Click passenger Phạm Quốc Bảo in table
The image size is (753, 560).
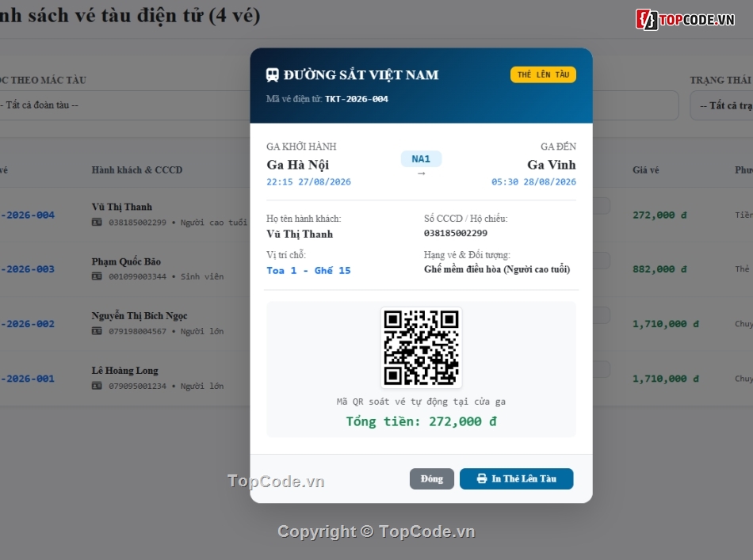(126, 261)
